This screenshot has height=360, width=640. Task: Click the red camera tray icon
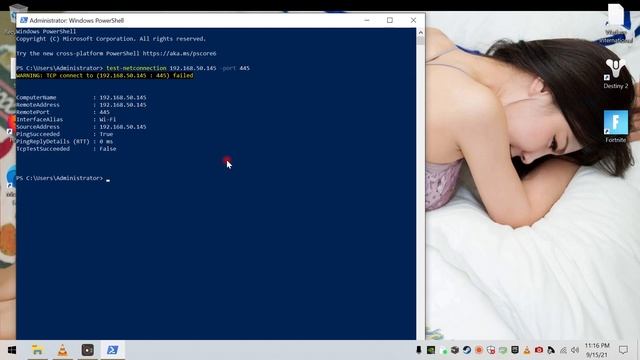coord(539,350)
